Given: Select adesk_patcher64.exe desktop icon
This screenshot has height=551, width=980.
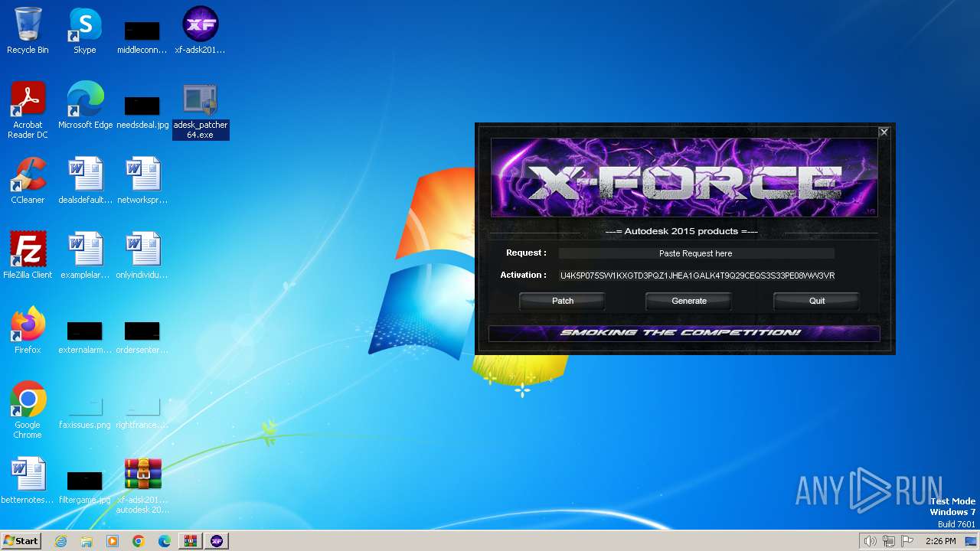Looking at the screenshot, I should [200, 110].
